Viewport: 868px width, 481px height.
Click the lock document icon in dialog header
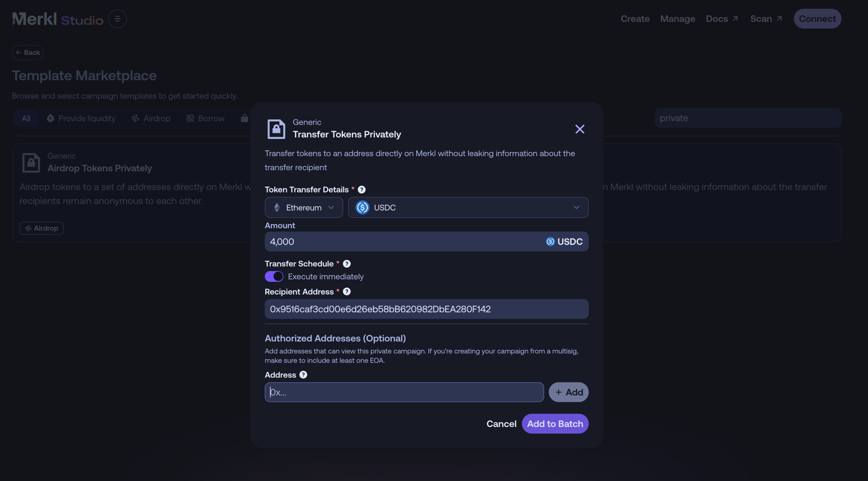tap(276, 129)
